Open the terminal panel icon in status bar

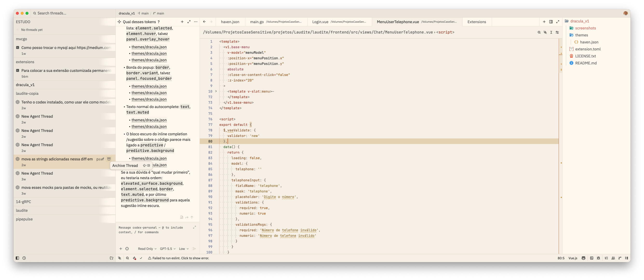[591, 258]
